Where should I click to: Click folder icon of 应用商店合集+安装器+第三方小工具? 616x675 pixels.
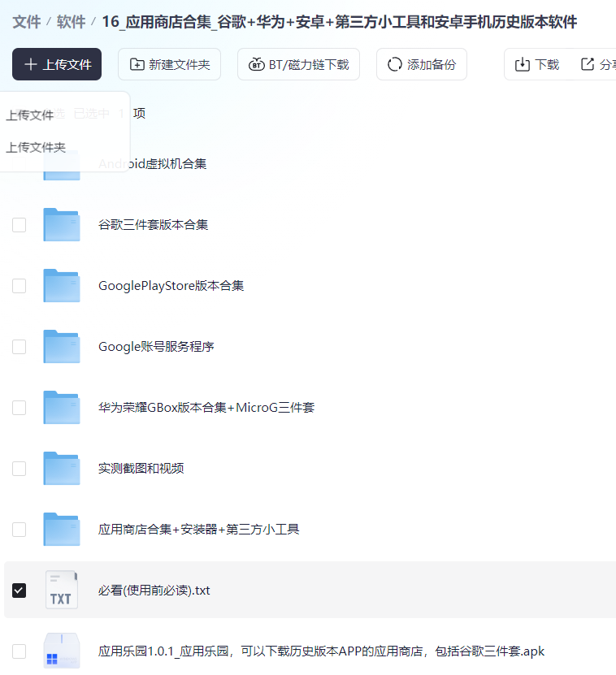[x=62, y=530]
